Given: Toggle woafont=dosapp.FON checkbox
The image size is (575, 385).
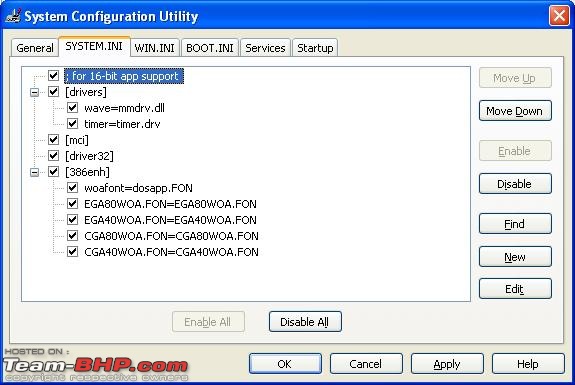Looking at the screenshot, I should click(x=73, y=188).
